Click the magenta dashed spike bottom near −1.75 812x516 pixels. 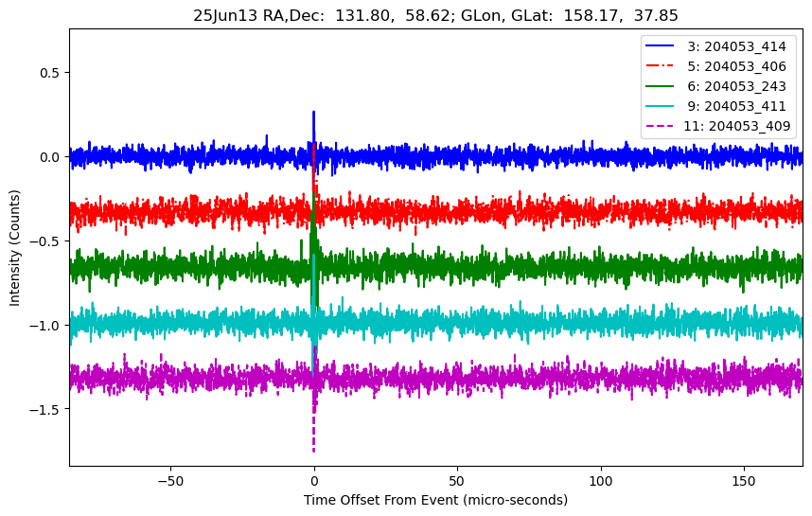314,450
